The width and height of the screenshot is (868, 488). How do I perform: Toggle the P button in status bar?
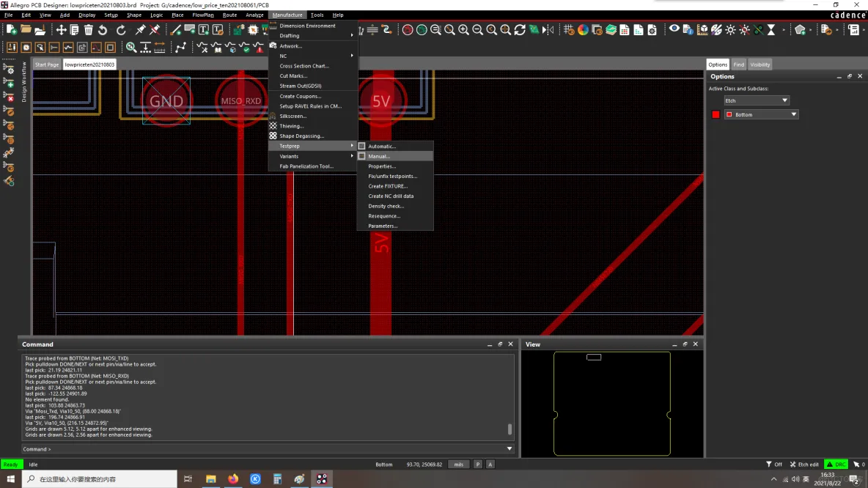coord(478,465)
